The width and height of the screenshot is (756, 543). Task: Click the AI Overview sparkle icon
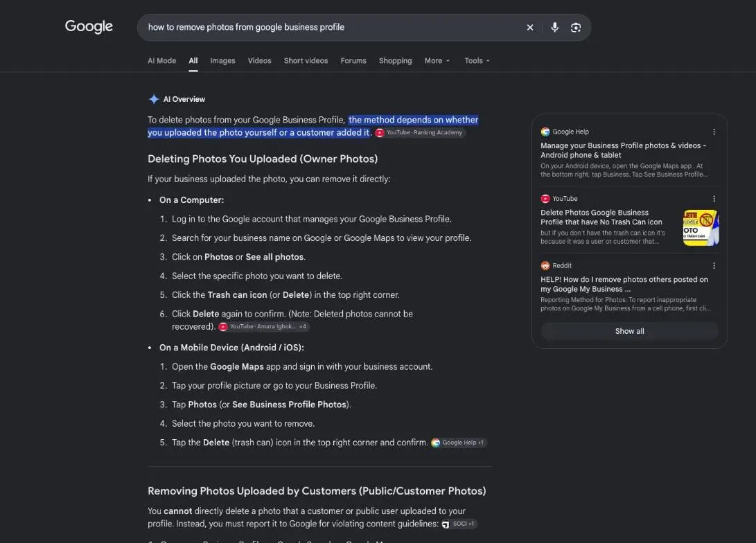point(154,99)
